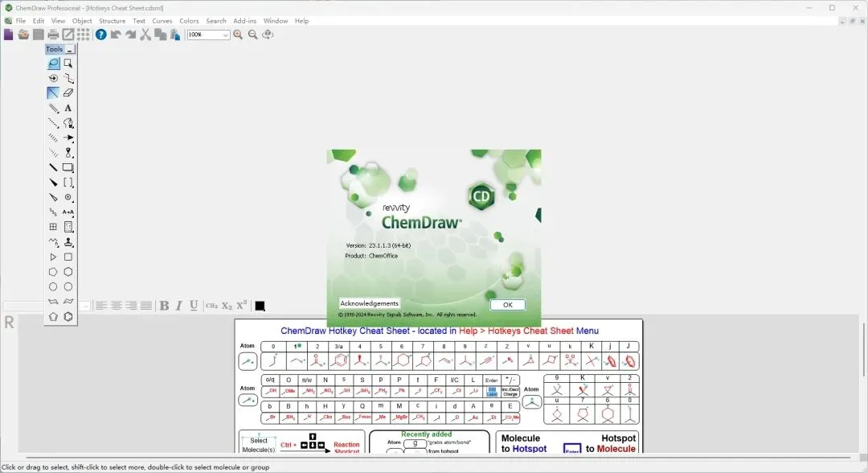Select the Lasso selection tool

pos(53,63)
